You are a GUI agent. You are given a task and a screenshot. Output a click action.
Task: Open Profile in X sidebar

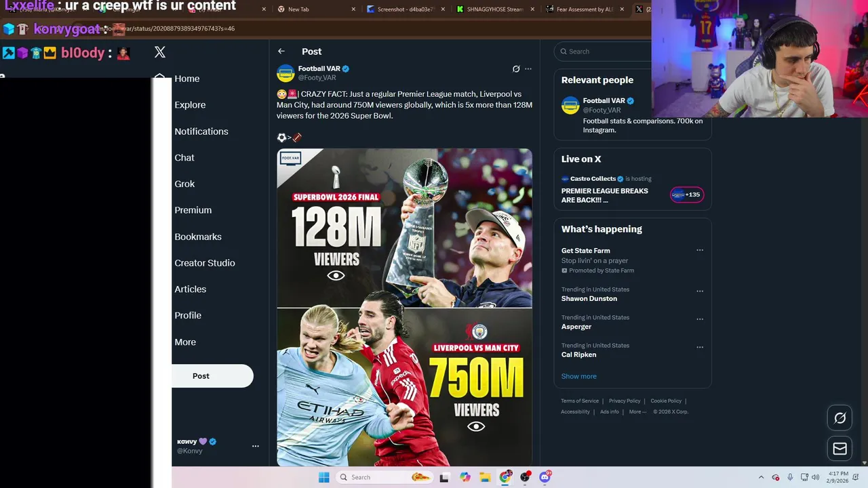click(x=188, y=315)
